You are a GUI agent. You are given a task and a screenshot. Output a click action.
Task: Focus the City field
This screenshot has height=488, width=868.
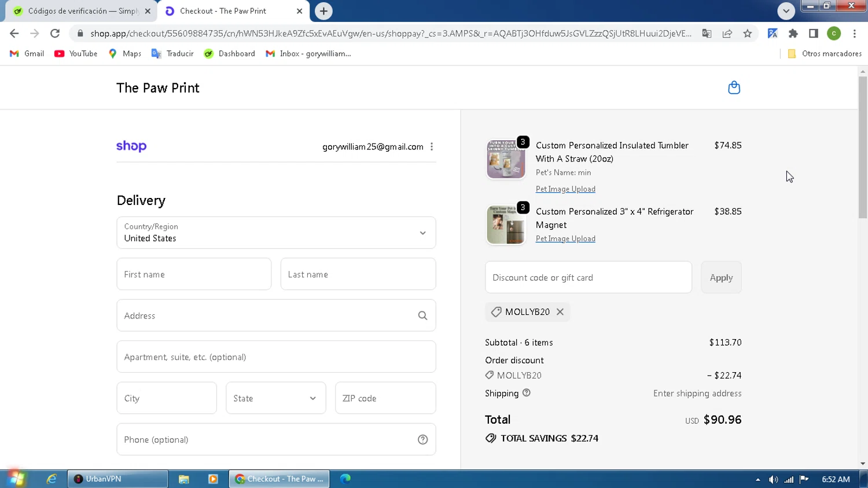pos(167,398)
